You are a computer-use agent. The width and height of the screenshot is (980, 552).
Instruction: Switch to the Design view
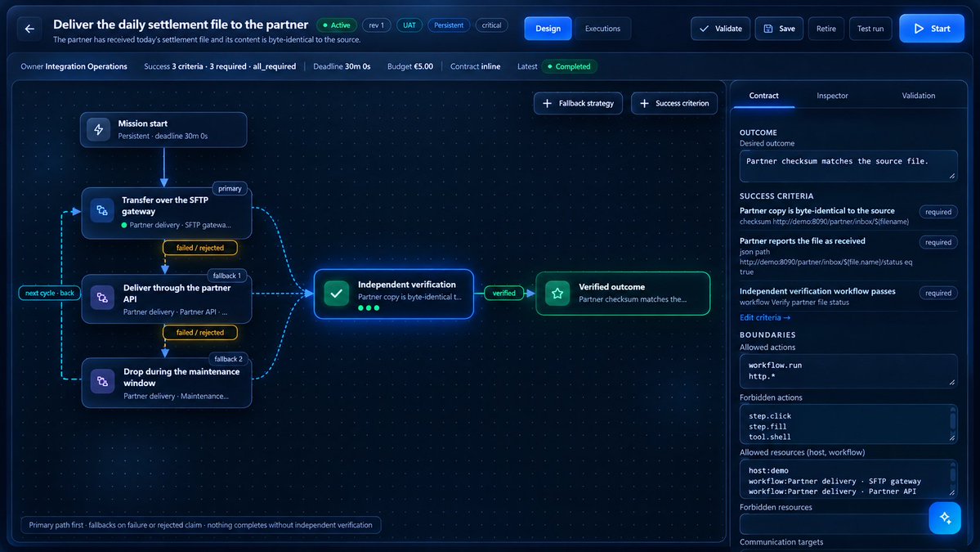pyautogui.click(x=548, y=29)
